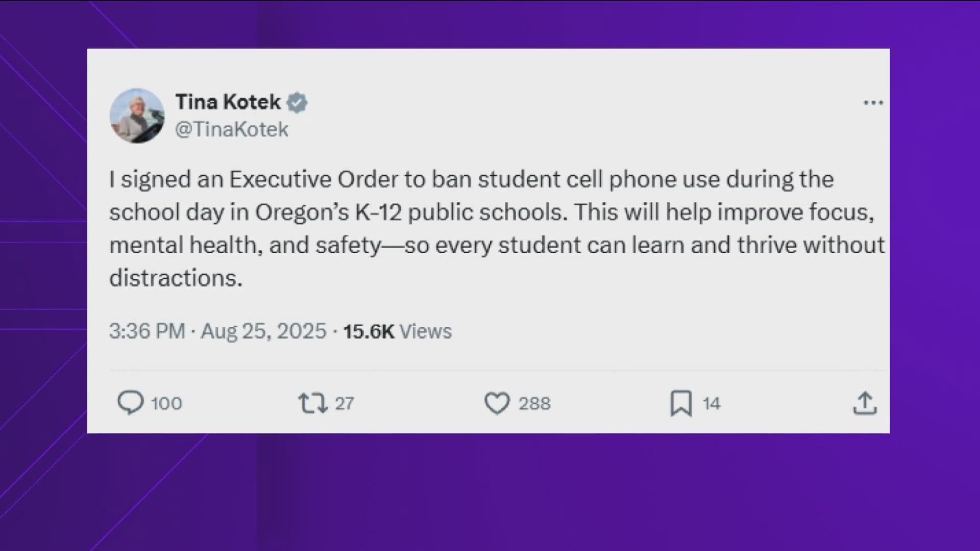The width and height of the screenshot is (980, 551).
Task: Click the reply count of 100
Action: click(x=166, y=404)
